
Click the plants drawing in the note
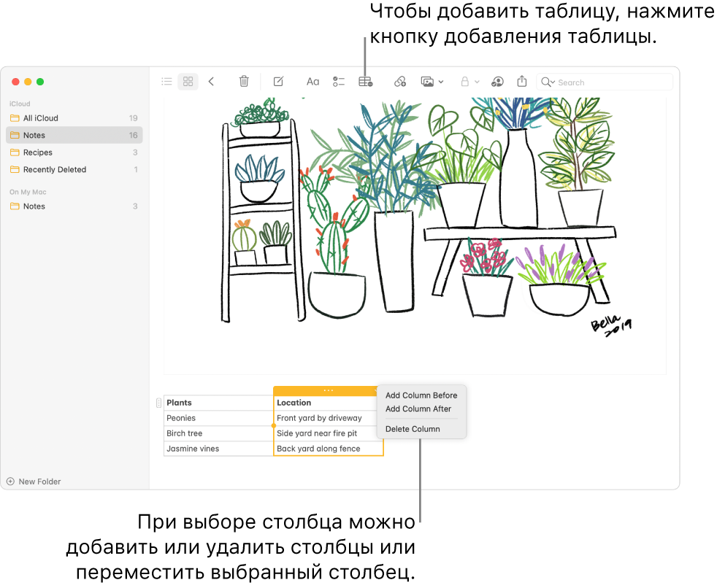415,236
